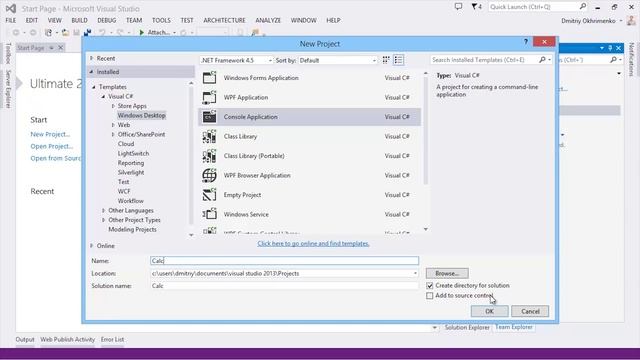Collapse the Templates tree node
The width and height of the screenshot is (640, 360).
click(94, 87)
